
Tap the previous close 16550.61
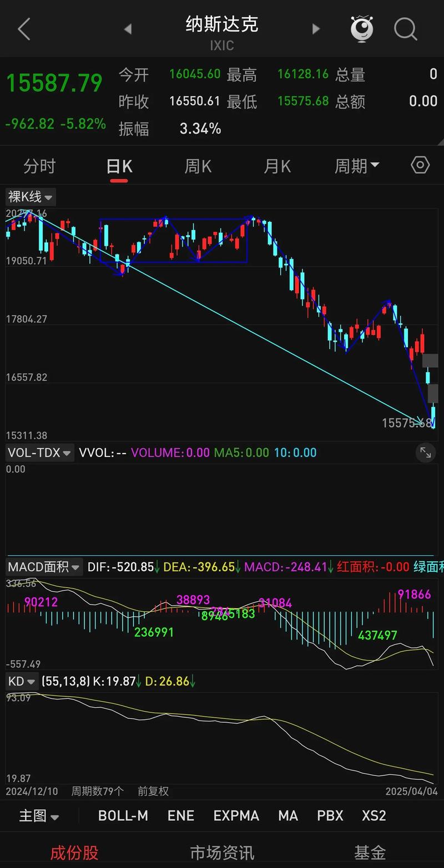[195, 101]
